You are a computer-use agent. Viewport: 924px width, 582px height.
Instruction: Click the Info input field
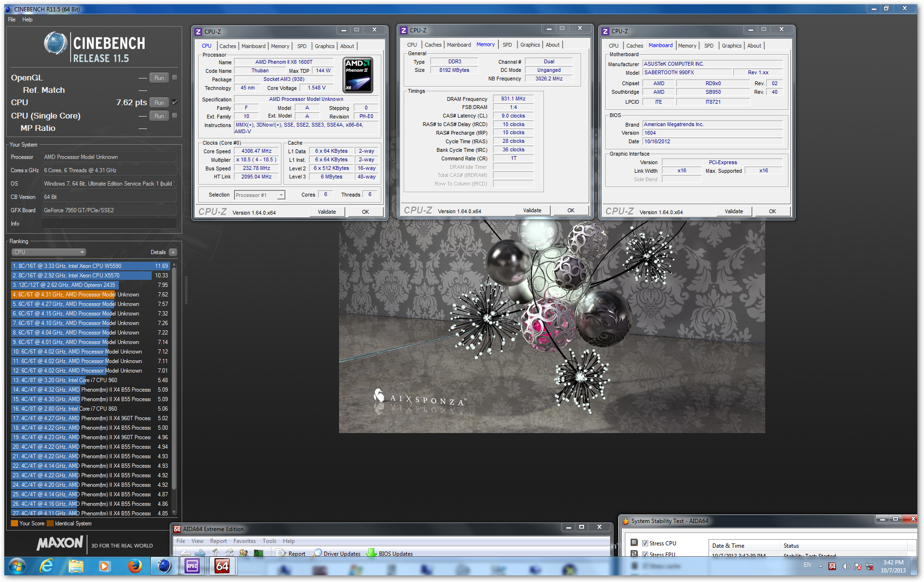point(109,223)
